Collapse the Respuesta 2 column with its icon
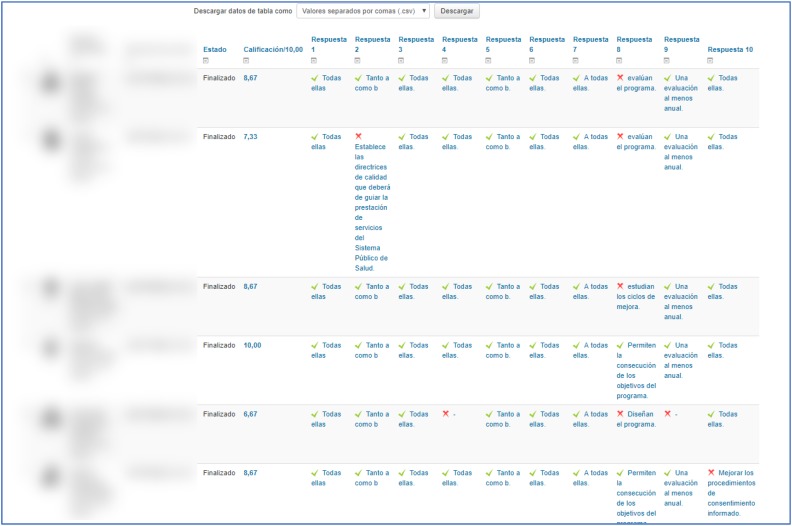 pos(358,60)
